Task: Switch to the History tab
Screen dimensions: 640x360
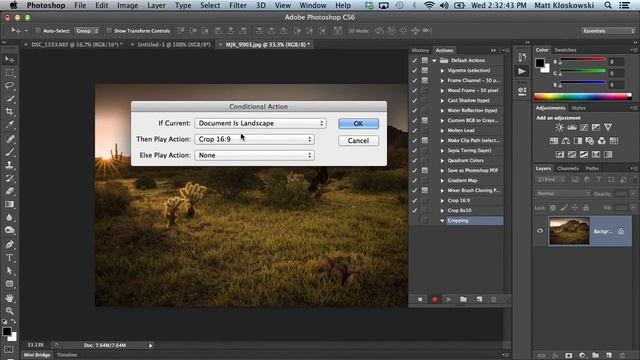Action: (420, 50)
